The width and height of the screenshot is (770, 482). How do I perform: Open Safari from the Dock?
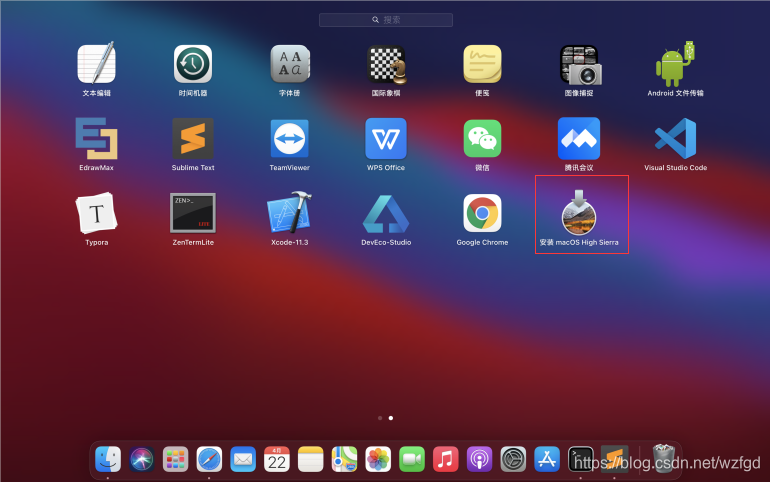coord(209,459)
